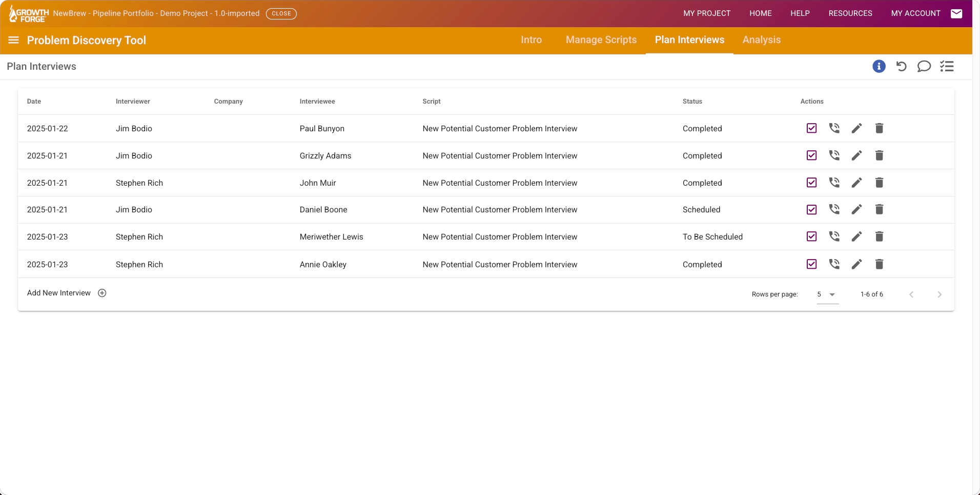
Task: Switch to the Intro tab
Action: point(532,40)
